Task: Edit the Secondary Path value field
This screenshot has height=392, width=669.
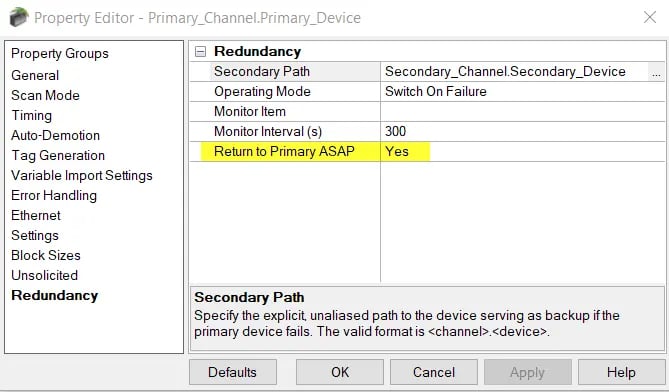Action: (514, 72)
